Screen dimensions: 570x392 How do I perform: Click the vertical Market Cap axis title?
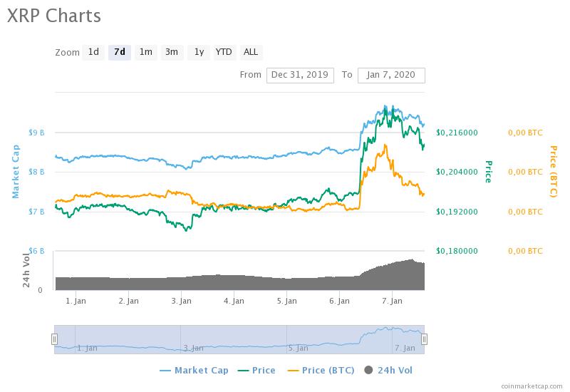pyautogui.click(x=16, y=172)
